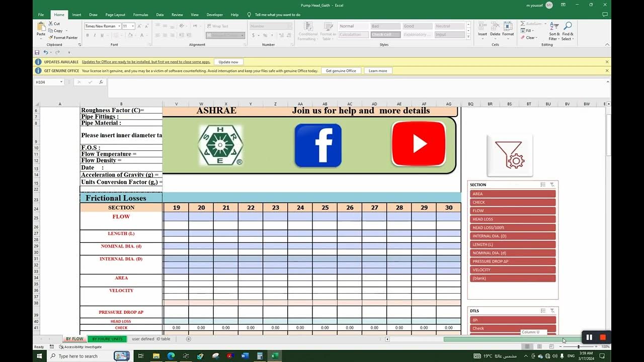Save the workbook with the floppy icon
Screen dimensions: 644x362
coord(37,52)
